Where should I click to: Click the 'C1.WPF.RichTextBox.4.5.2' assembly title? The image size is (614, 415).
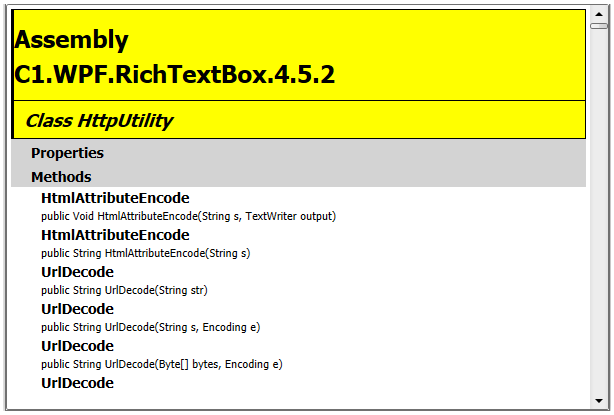tap(175, 74)
